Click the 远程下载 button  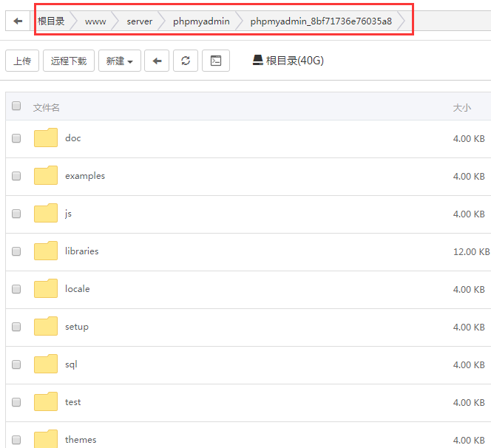[69, 61]
